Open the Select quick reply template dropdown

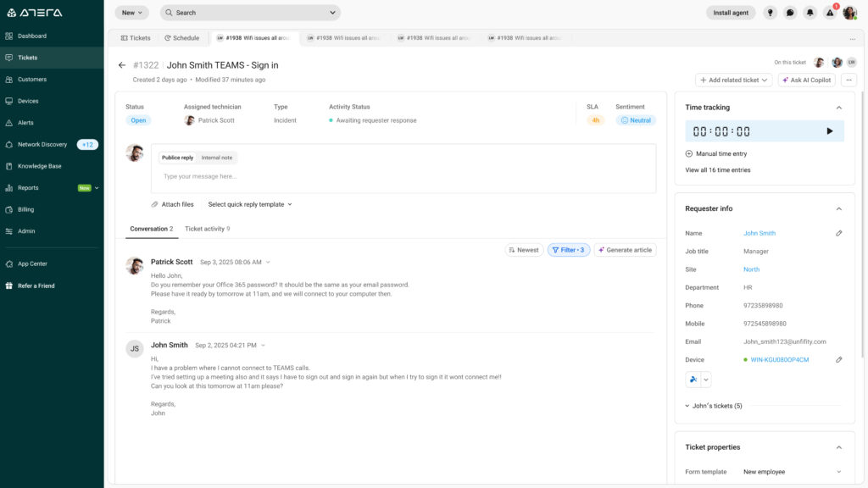pos(249,204)
